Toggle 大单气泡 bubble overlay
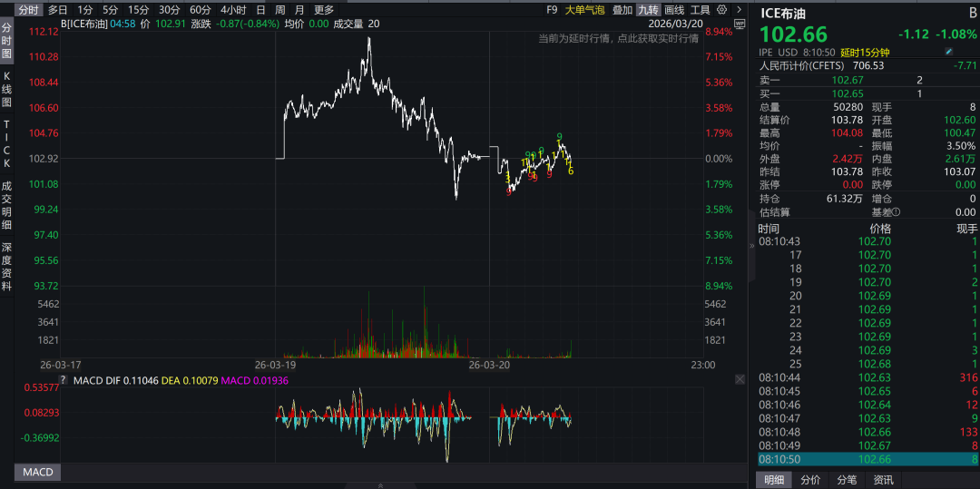This screenshot has width=980, height=489. coord(583,10)
